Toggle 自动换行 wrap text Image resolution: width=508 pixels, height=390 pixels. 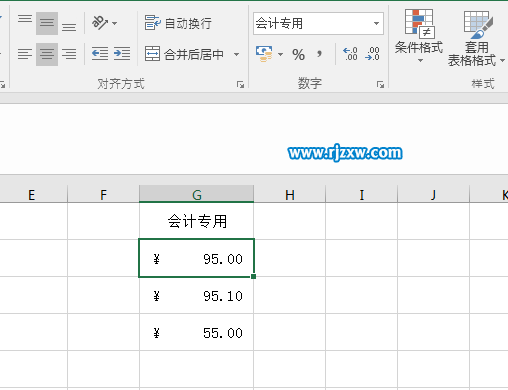(x=178, y=23)
